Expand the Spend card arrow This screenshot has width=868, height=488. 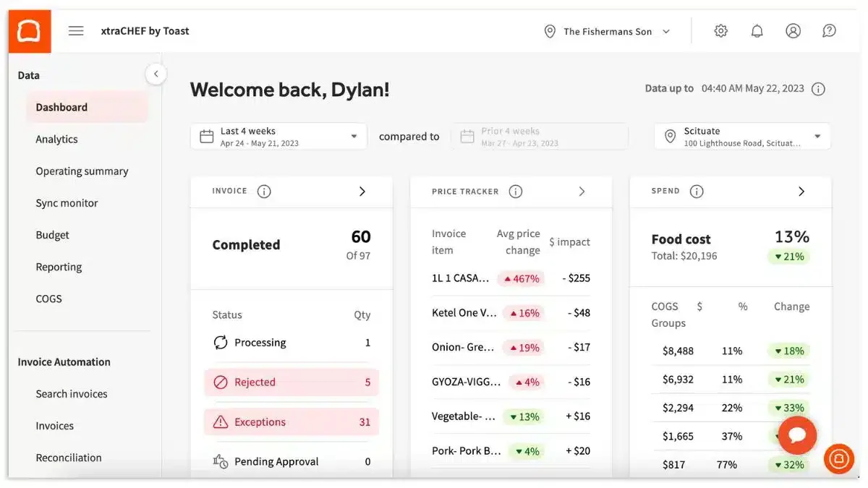pyautogui.click(x=801, y=192)
